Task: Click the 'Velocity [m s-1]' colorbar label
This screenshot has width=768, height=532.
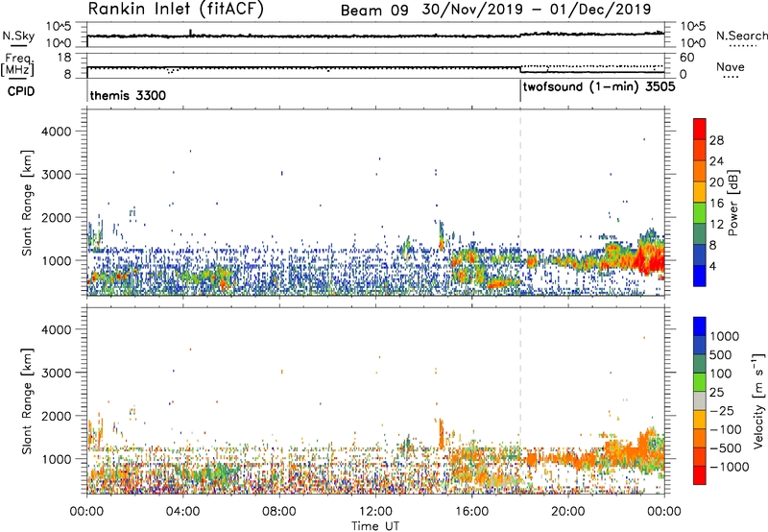Action: coord(758,400)
